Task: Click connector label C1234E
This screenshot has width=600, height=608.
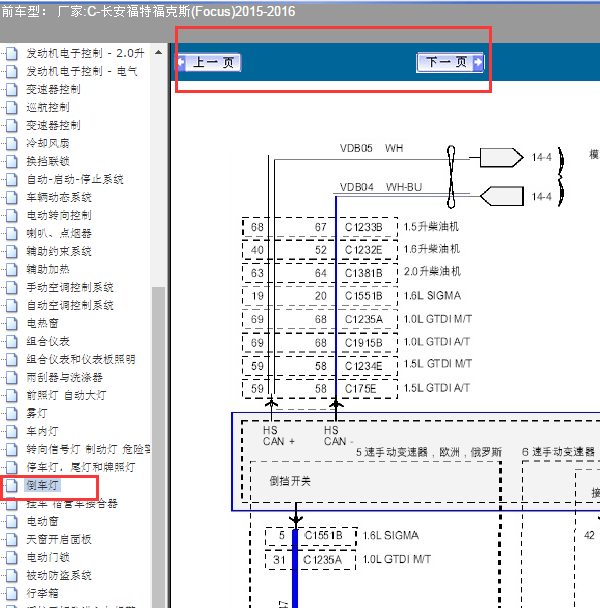Action: (364, 366)
